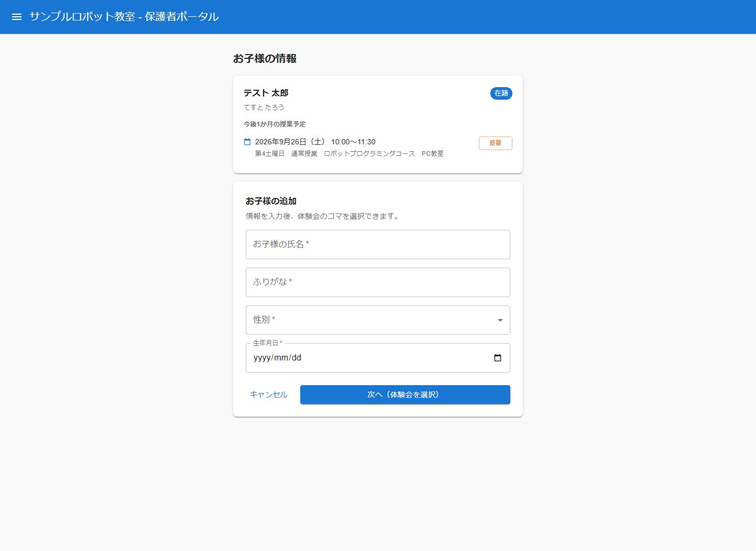Click the lesson details line 第4土曜日 通常授業
The image size is (756, 551).
click(349, 154)
